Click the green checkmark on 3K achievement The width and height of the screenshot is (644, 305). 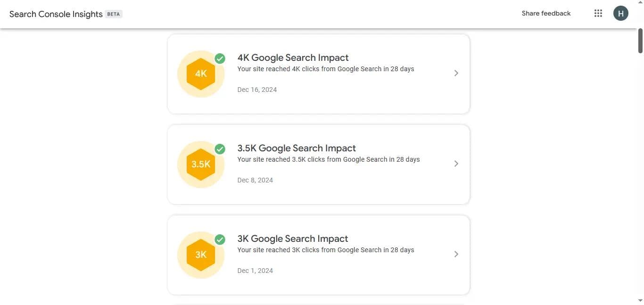click(220, 239)
